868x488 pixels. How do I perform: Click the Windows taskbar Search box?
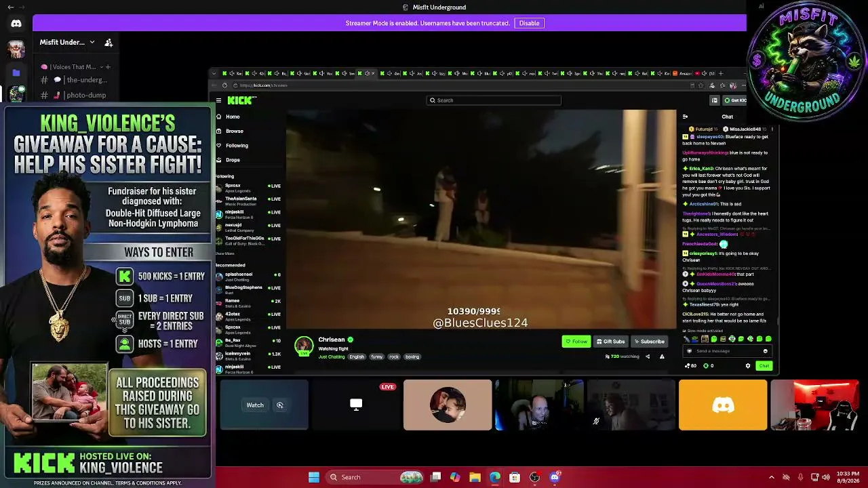[x=375, y=477]
